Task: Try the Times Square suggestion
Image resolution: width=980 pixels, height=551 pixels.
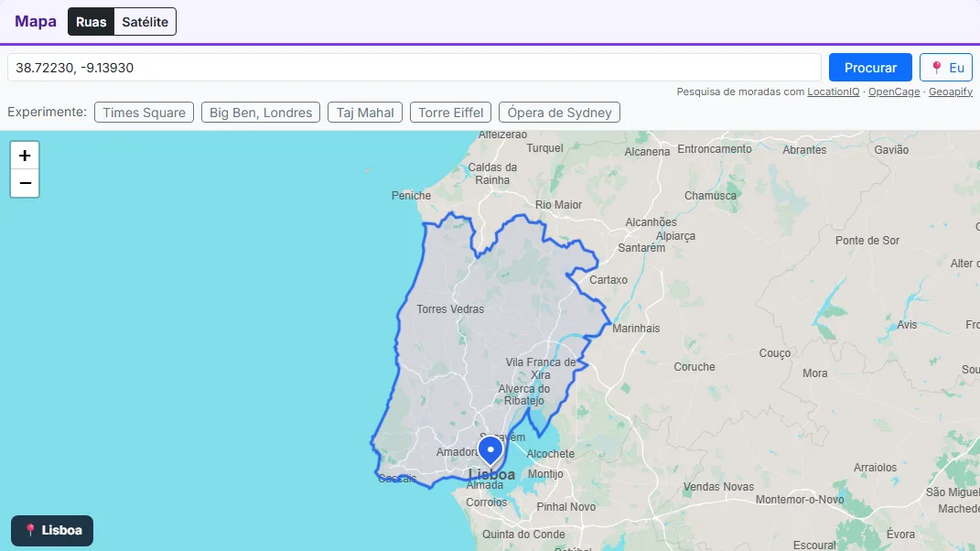Action: tap(145, 113)
